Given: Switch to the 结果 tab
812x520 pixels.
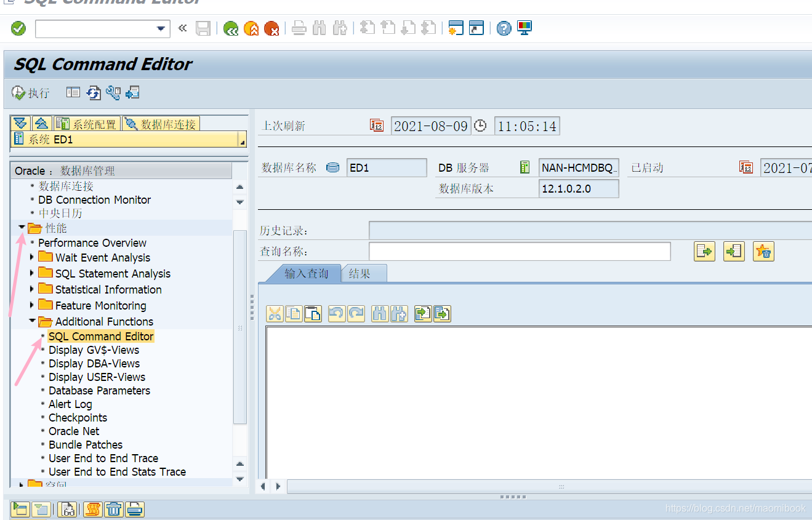Looking at the screenshot, I should tap(363, 273).
